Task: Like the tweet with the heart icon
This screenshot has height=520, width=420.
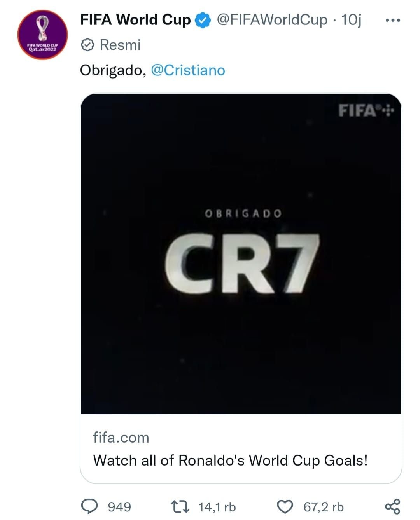Action: click(x=285, y=507)
